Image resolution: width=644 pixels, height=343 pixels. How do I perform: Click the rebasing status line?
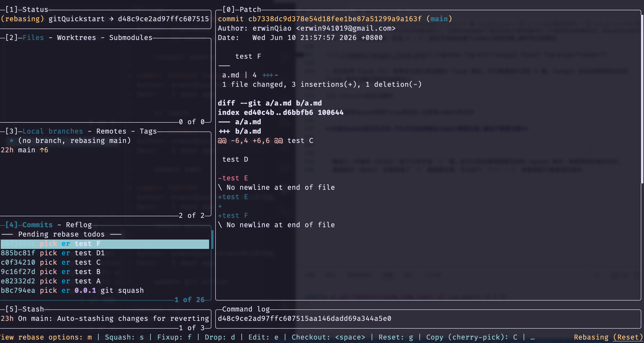(x=105, y=19)
